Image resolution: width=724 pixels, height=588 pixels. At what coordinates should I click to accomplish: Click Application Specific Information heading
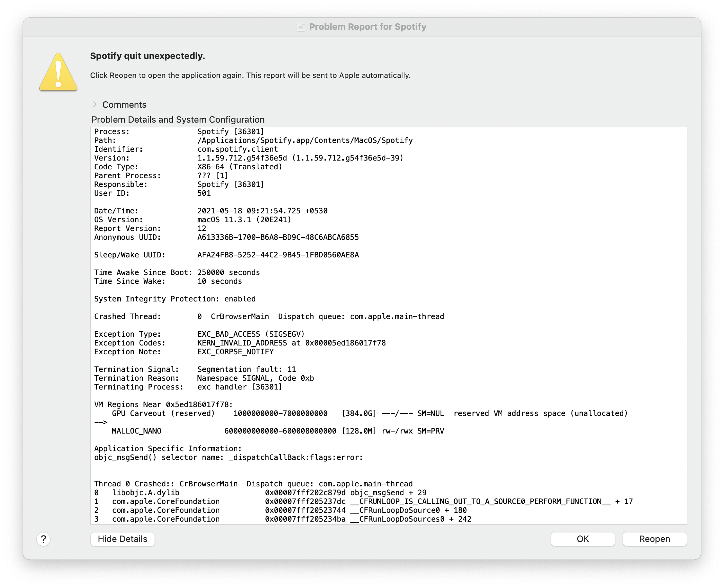tap(168, 448)
